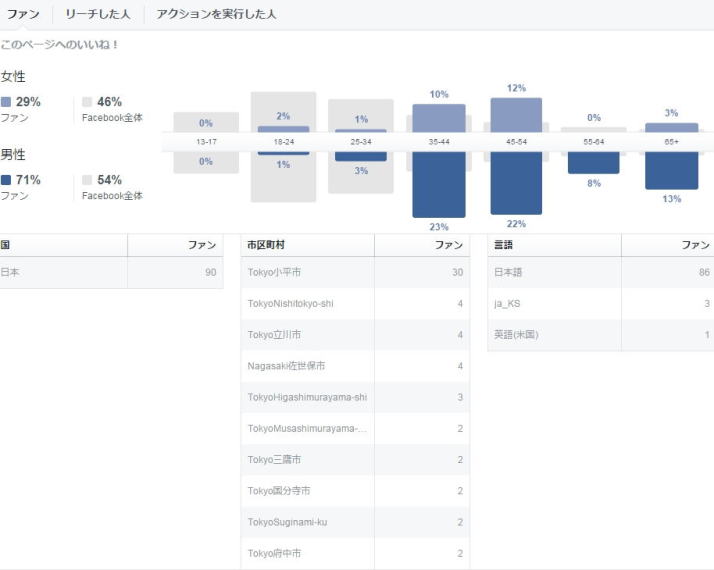Image resolution: width=714 pixels, height=570 pixels.
Task: Click the gray 46% Facebook全体 swatch
Action: (87, 102)
